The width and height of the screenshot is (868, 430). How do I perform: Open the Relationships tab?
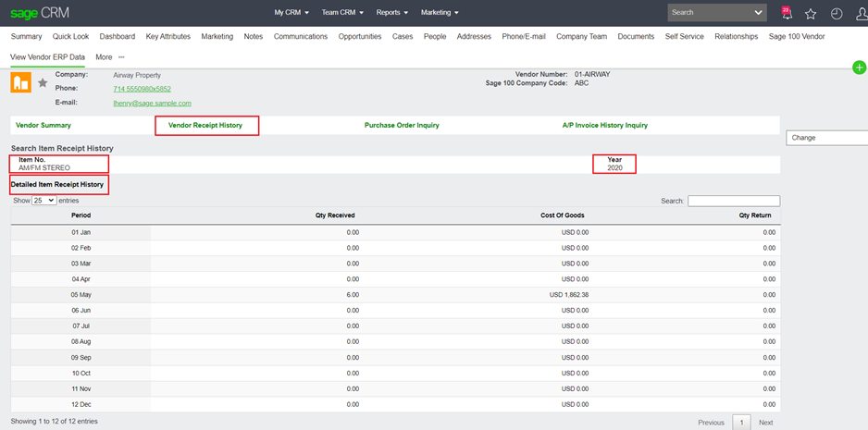737,36
